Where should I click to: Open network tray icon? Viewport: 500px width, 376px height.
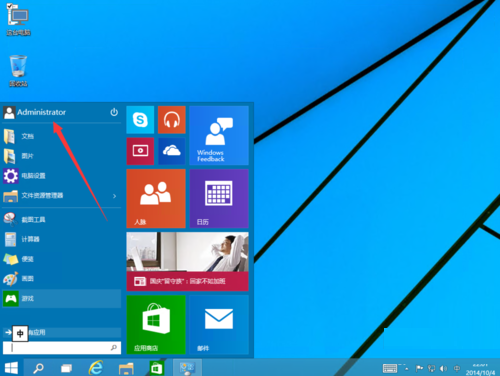(432, 368)
